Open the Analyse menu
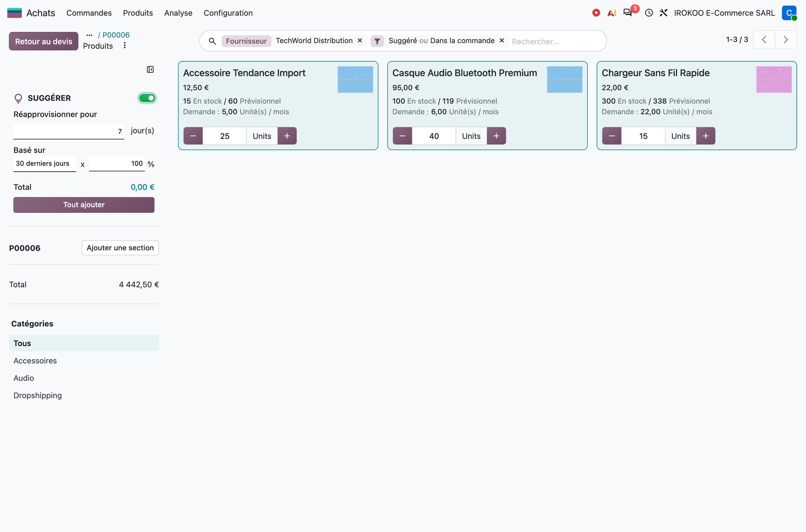Image resolution: width=806 pixels, height=532 pixels. pos(178,13)
